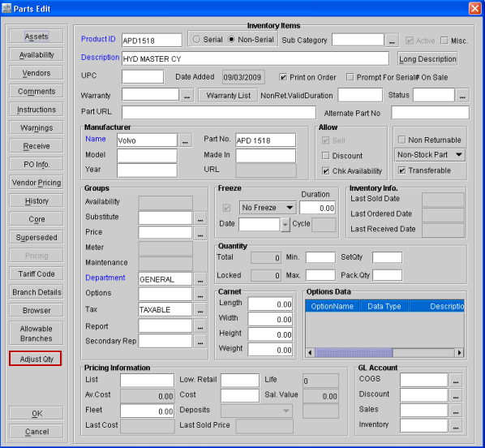The image size is (485, 448).
Task: Toggle the Misc. checkbox
Action: tap(444, 41)
